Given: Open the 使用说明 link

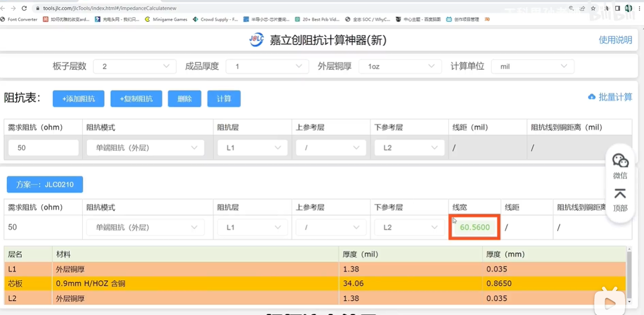Looking at the screenshot, I should coord(615,40).
